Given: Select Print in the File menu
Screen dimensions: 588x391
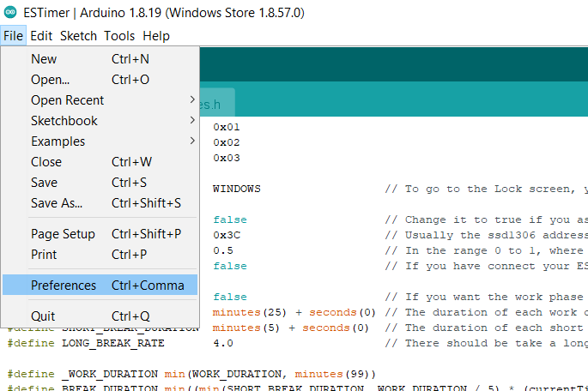Looking at the screenshot, I should click(100, 255).
